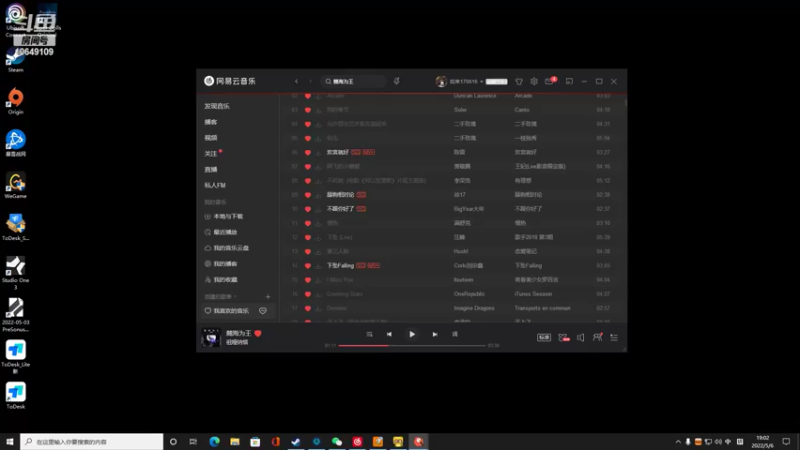Unlike the currently playing song heart
The image size is (800, 450).
tap(258, 333)
